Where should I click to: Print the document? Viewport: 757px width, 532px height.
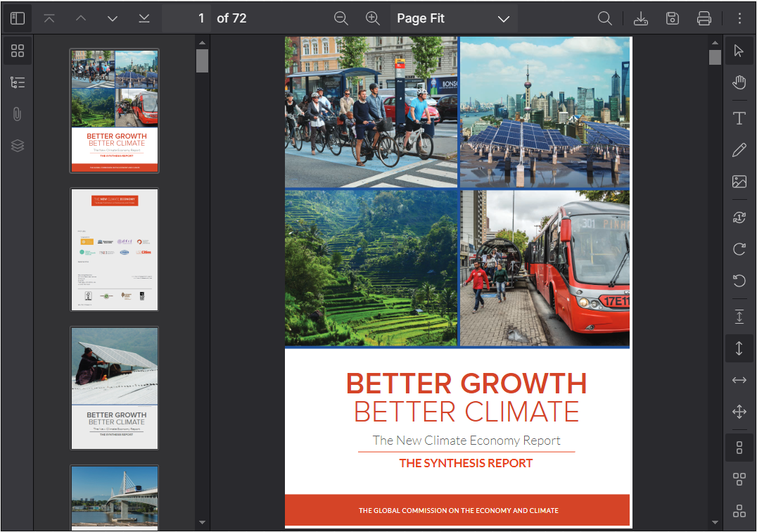point(704,18)
